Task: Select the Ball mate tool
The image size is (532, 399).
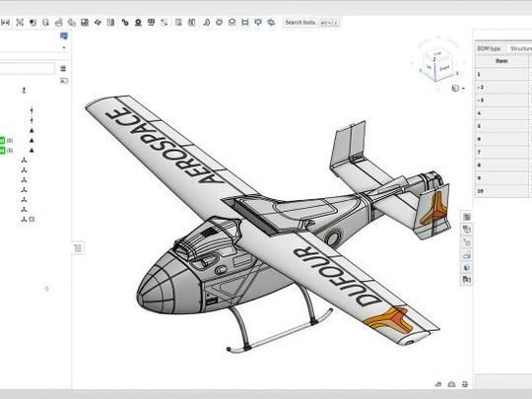Action: click(85, 23)
